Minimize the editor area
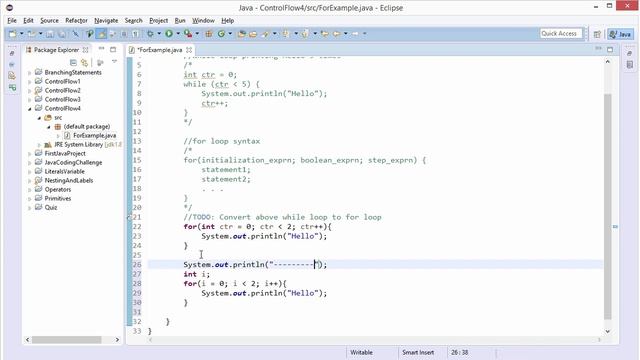Image resolution: width=640 pixels, height=360 pixels. pos(598,49)
